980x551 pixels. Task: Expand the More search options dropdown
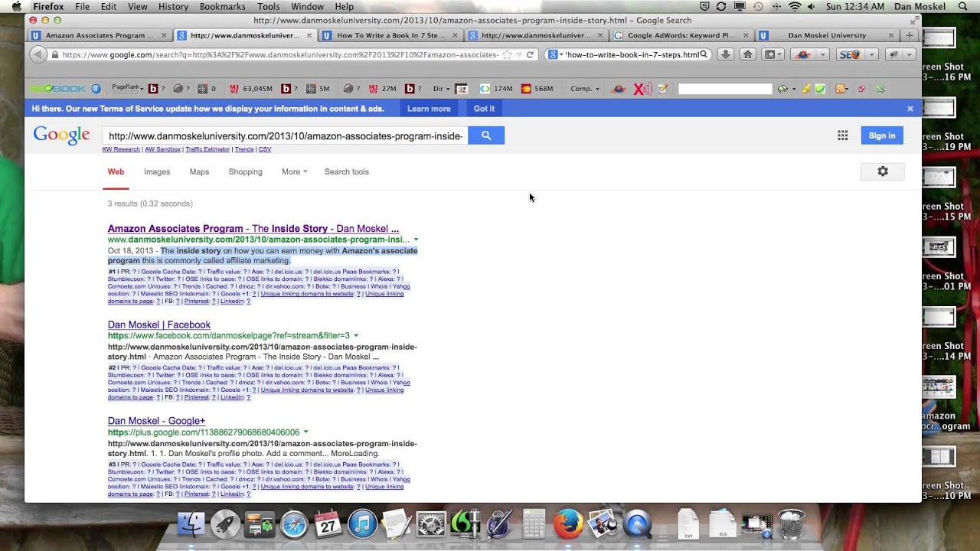294,171
